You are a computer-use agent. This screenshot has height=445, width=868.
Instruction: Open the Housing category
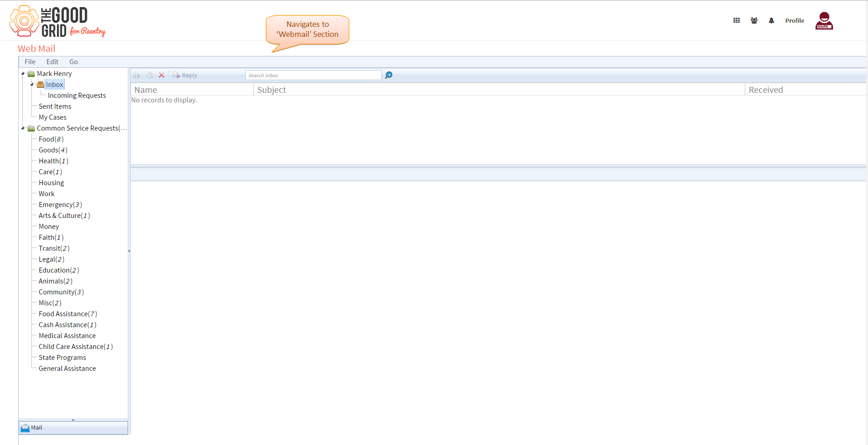point(51,183)
